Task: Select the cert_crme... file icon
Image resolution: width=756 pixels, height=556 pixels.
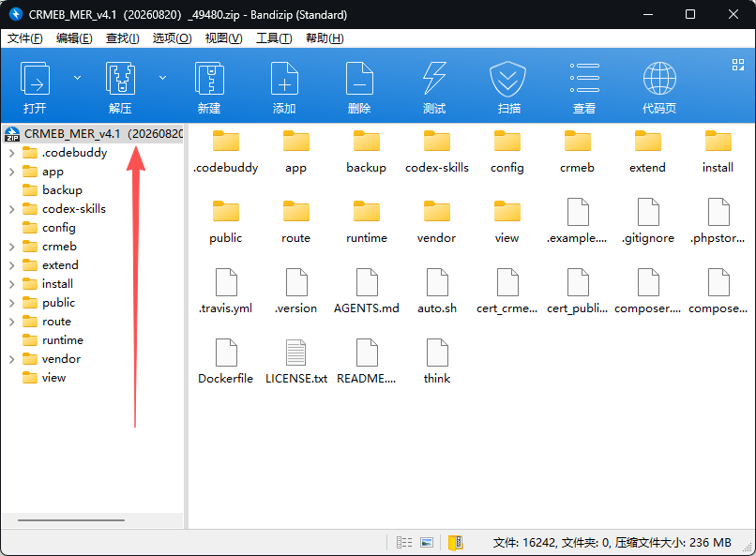Action: [507, 282]
